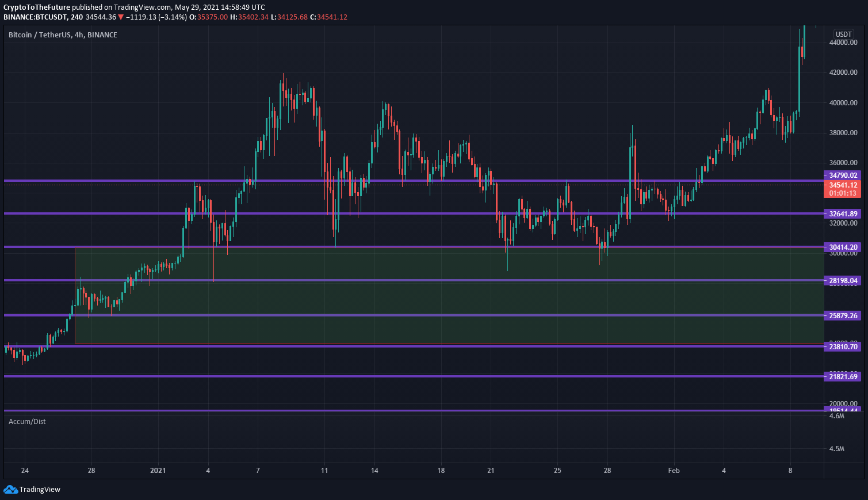Click the USDT currency label on price axis
This screenshot has width=868, height=500.
click(843, 35)
